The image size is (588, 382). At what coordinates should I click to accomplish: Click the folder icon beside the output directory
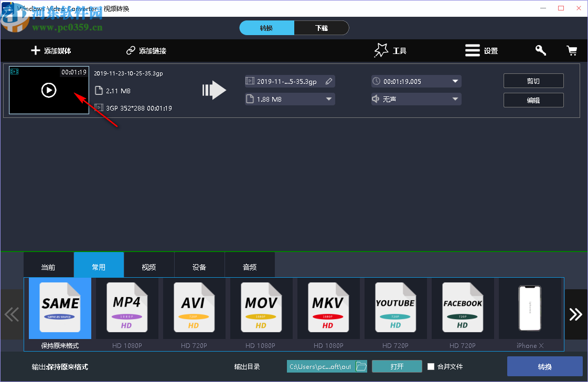pyautogui.click(x=361, y=366)
